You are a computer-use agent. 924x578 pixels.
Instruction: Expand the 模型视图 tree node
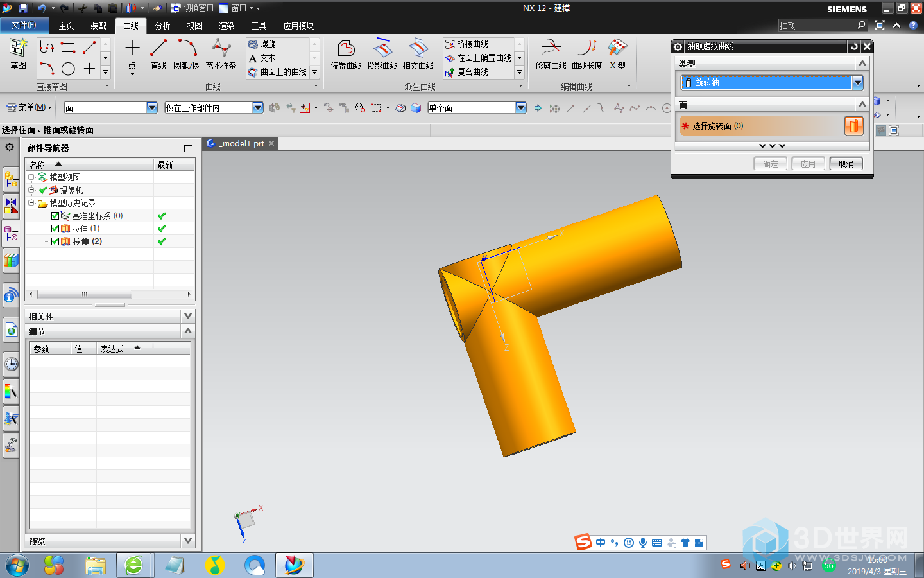click(x=31, y=177)
